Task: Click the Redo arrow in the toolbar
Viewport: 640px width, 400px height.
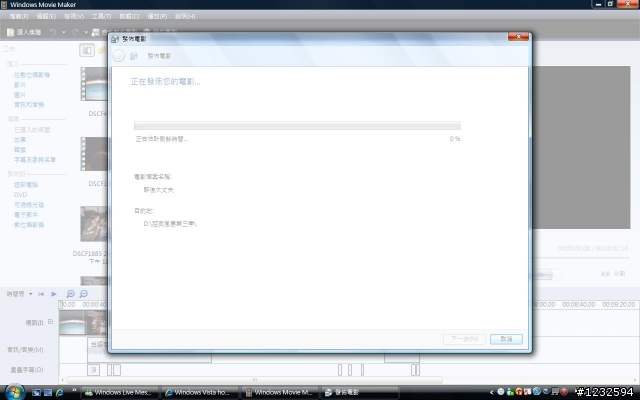Action: click(76, 32)
